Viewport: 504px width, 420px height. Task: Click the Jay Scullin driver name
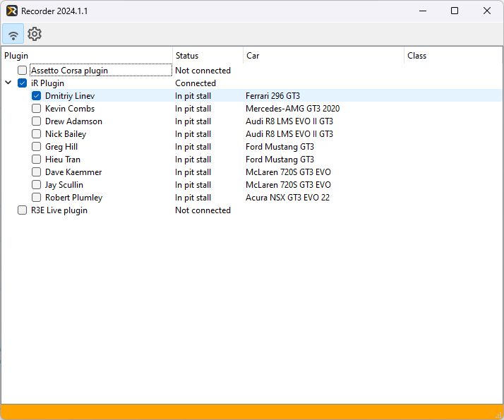tap(64, 185)
